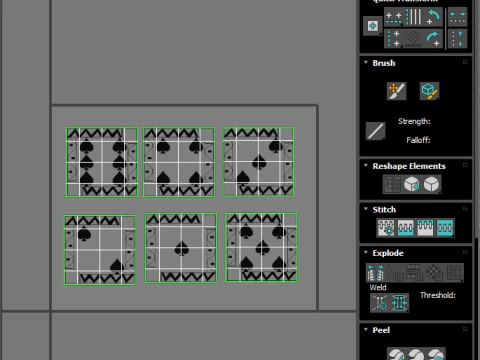Select the three of spades UV island
The width and height of the screenshot is (480, 360).
tap(258, 162)
